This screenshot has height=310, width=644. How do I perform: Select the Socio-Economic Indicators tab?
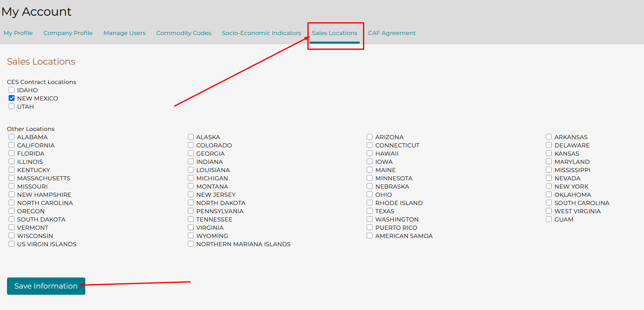(x=261, y=33)
